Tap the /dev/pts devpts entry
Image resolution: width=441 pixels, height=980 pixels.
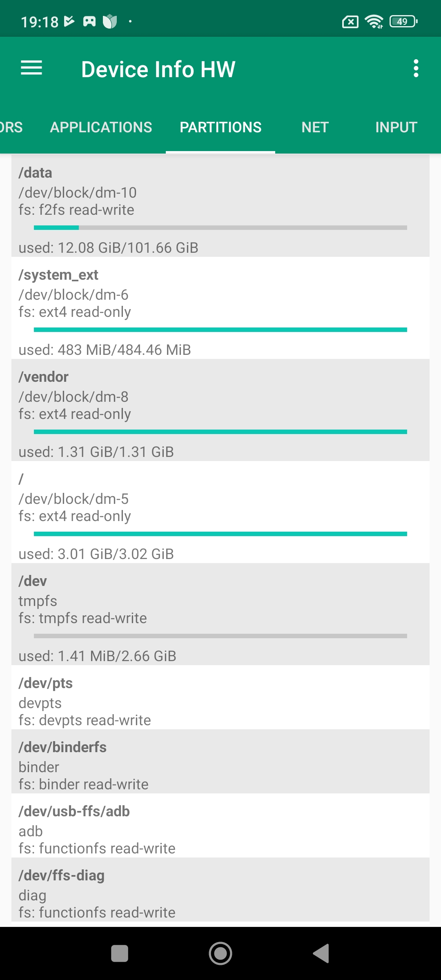coord(220,701)
